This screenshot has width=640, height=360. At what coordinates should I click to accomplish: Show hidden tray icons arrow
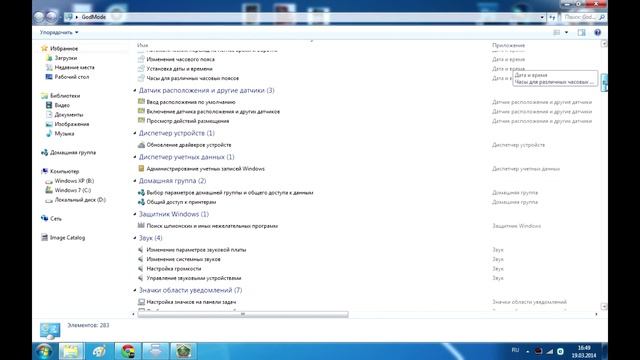pos(527,351)
